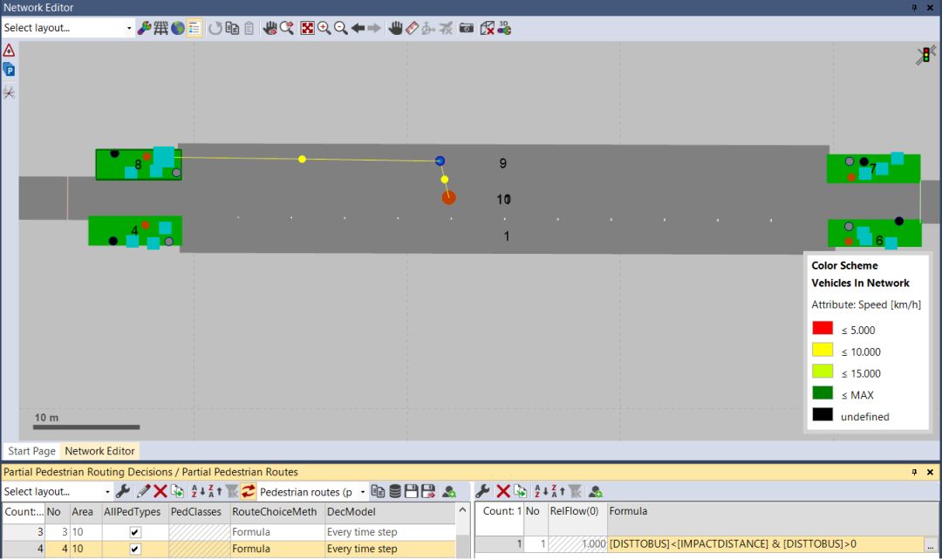Select the Network Editor tab
Screen dimensions: 942x560
[99, 451]
